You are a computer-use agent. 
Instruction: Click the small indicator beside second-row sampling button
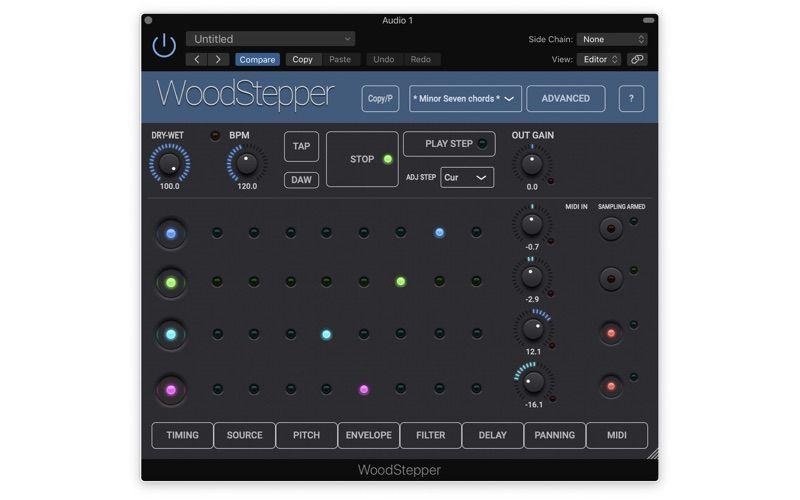[x=634, y=270]
